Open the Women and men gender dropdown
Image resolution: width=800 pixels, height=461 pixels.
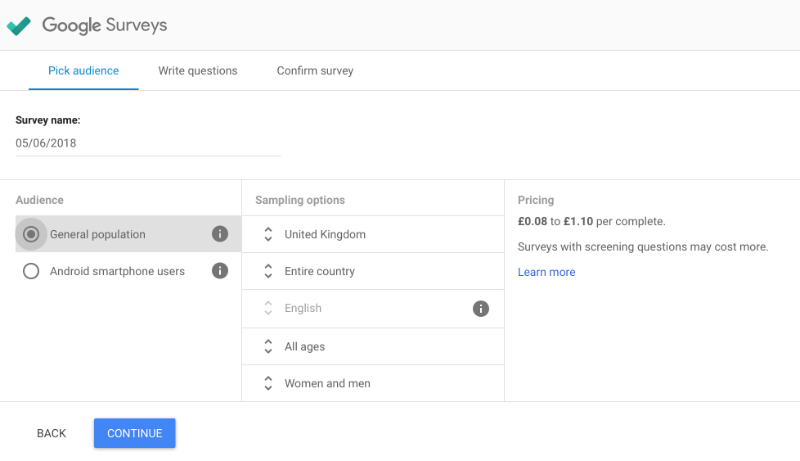click(373, 383)
